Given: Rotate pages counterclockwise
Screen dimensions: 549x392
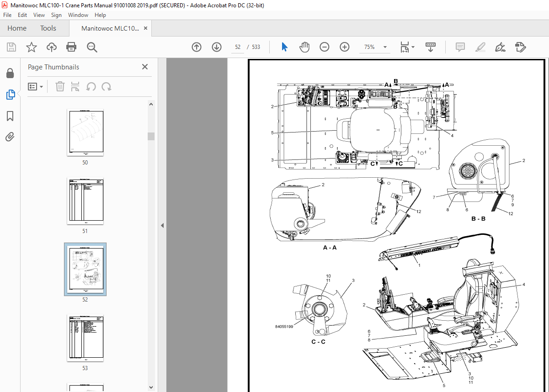Looking at the screenshot, I should click(x=91, y=86).
